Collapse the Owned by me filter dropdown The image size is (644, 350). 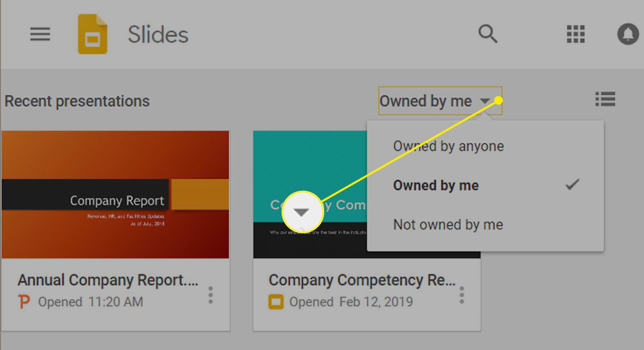[x=440, y=101]
